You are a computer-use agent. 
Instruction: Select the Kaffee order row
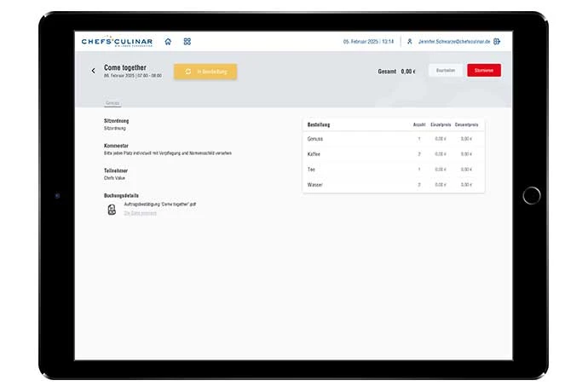pos(393,154)
